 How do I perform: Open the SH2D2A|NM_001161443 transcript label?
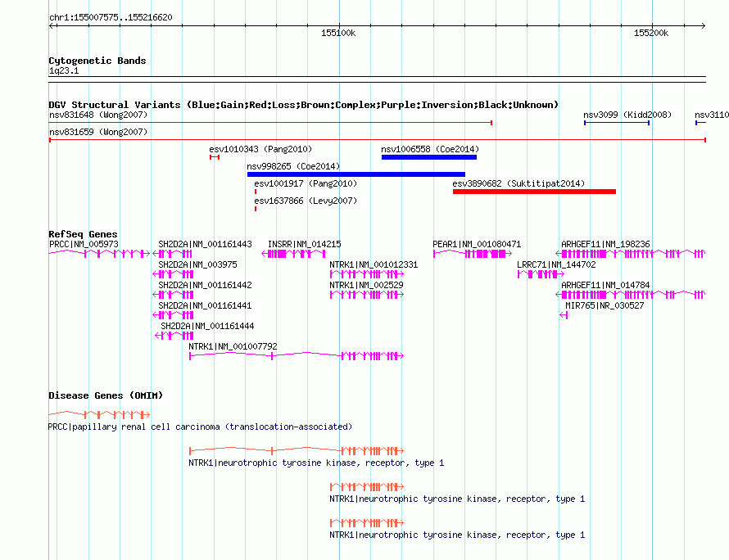205,244
